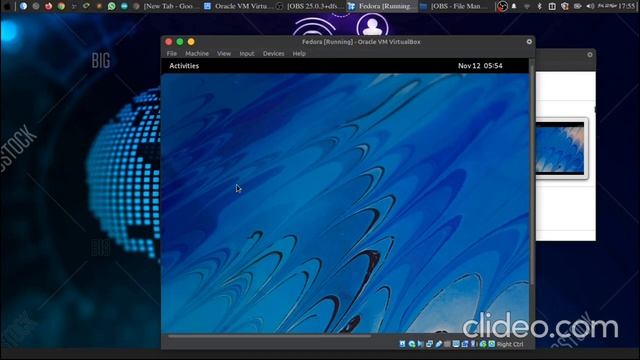640x360 pixels.
Task: Click the optical disc status icon
Action: pos(412,344)
